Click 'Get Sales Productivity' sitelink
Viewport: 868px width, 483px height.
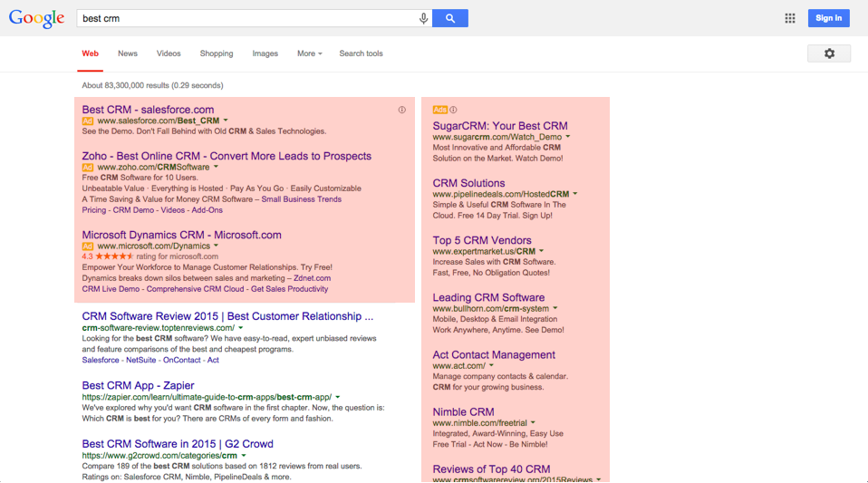pos(290,289)
